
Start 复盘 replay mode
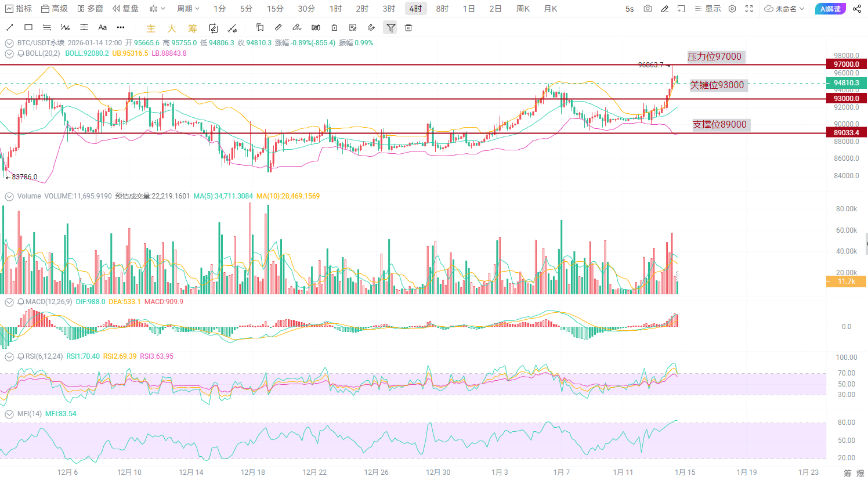point(125,9)
